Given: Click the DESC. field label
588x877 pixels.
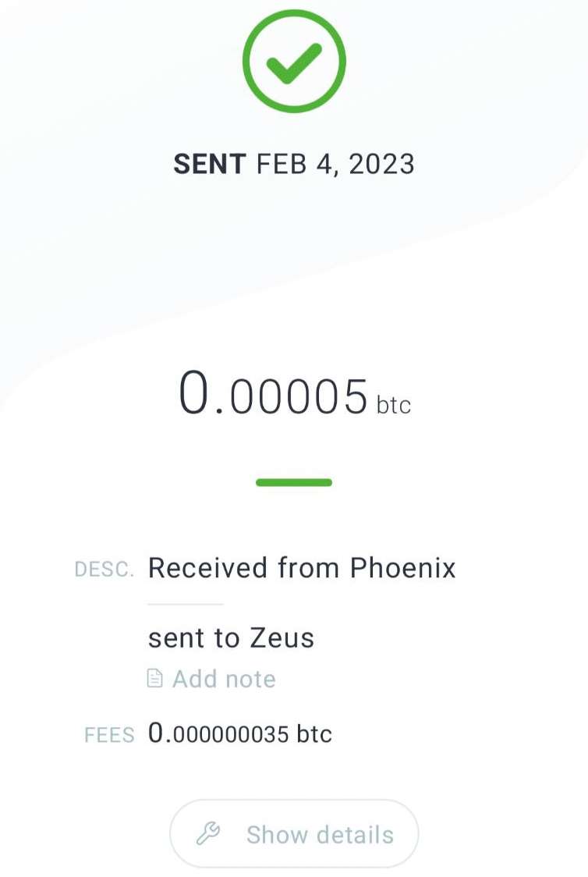Looking at the screenshot, I should [x=104, y=570].
